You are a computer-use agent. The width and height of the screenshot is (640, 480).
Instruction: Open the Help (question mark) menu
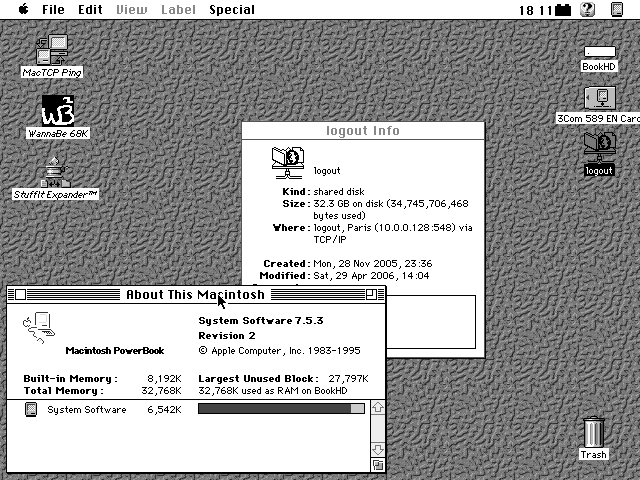coord(588,10)
